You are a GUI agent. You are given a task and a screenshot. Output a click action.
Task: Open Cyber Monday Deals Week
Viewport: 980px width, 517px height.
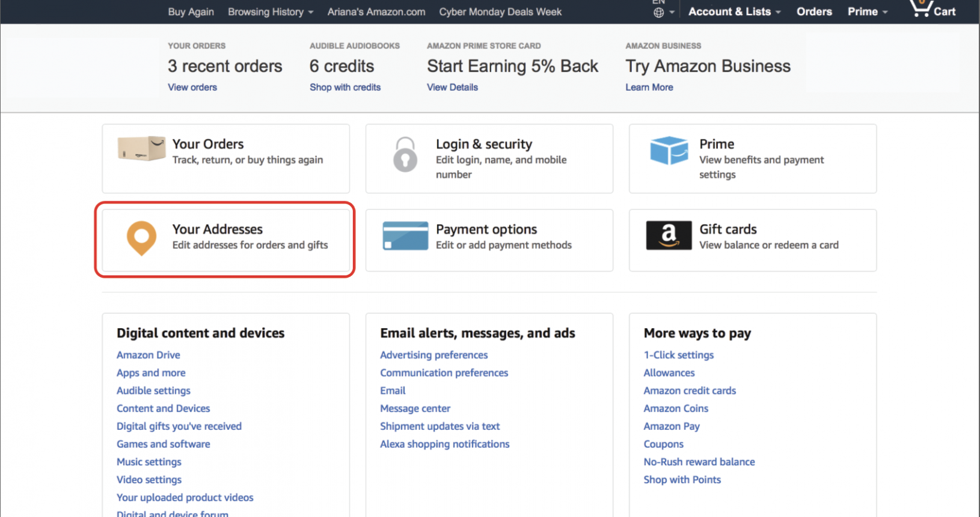point(500,12)
